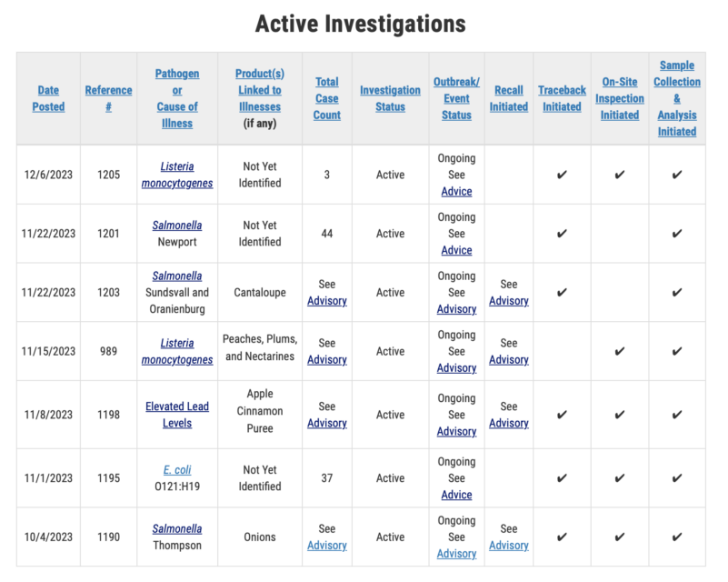728x582 pixels.
Task: Click Recall Initiated column header
Action: point(508,98)
